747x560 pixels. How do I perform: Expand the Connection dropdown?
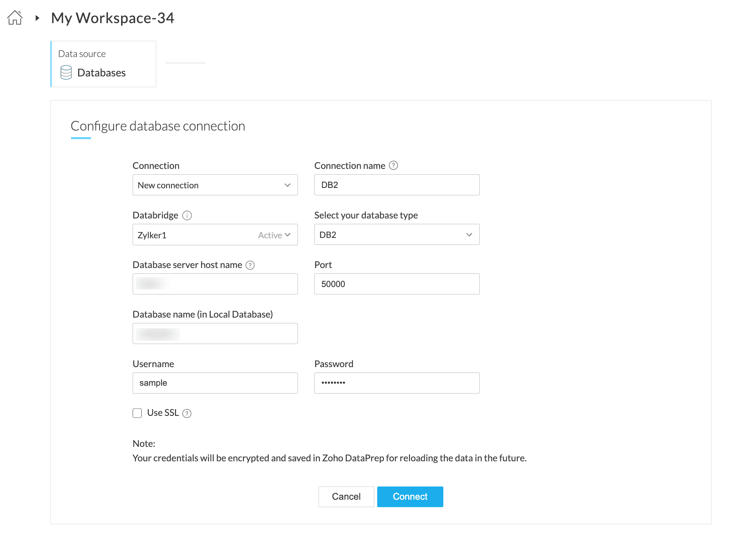pyautogui.click(x=215, y=185)
